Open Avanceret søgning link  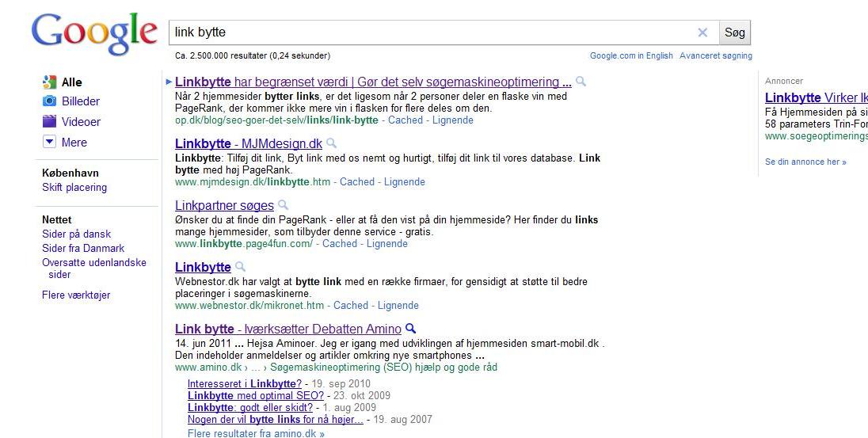coord(716,56)
